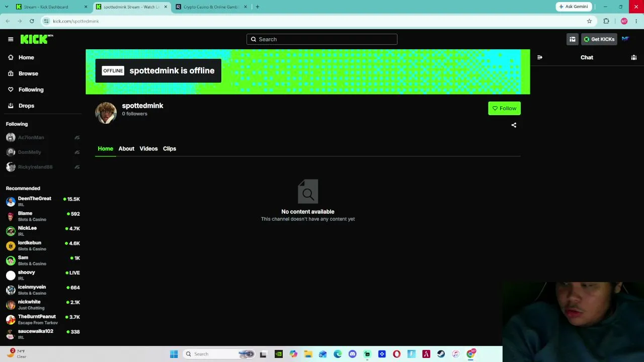This screenshot has height=362, width=644.
Task: Open followed channel DomMelly
Action: click(43, 152)
